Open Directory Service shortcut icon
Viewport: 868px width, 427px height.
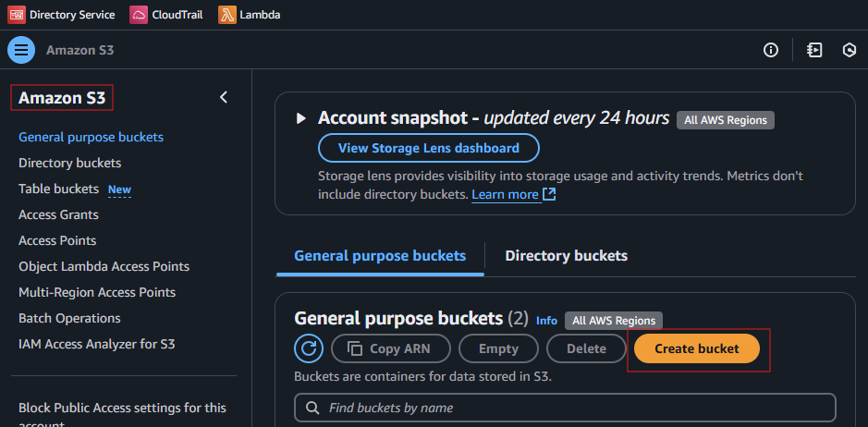[x=17, y=15]
